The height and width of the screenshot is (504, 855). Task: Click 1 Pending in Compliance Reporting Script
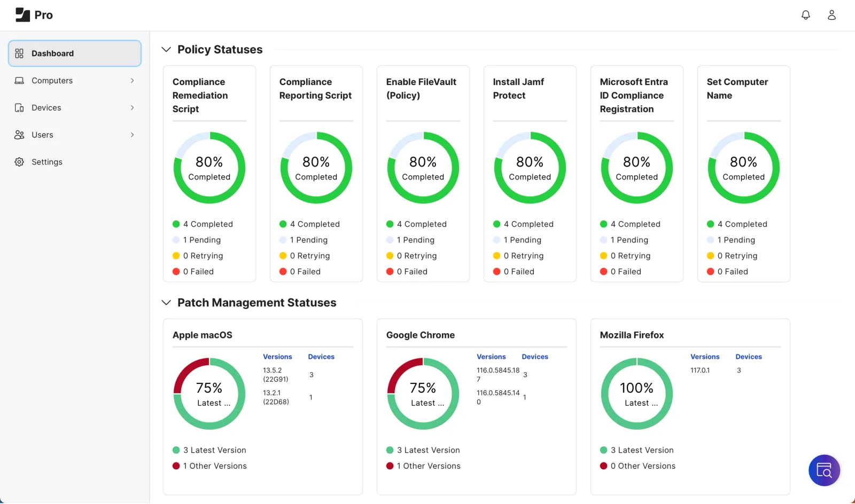pos(304,240)
